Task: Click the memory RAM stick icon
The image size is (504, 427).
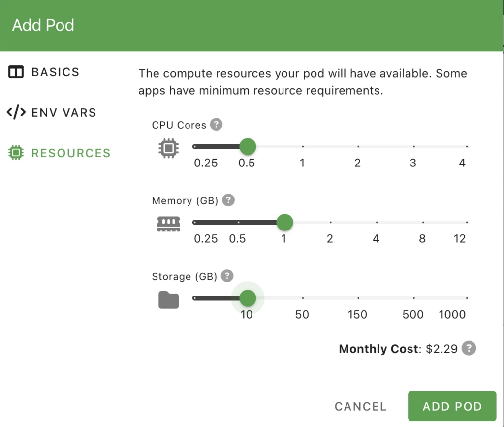Action: pos(169,224)
